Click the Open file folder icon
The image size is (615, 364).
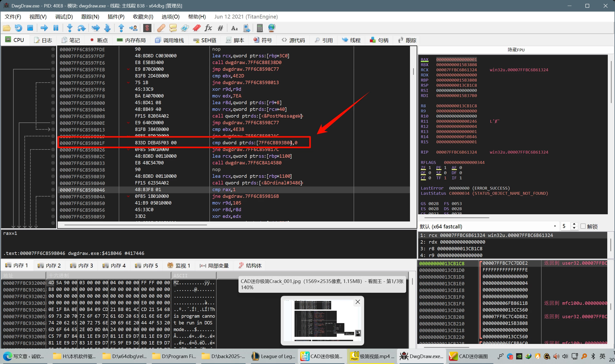7,28
